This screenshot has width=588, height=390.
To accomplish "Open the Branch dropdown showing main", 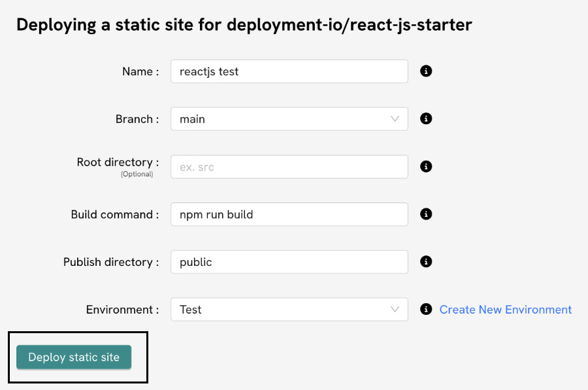I will [x=289, y=118].
